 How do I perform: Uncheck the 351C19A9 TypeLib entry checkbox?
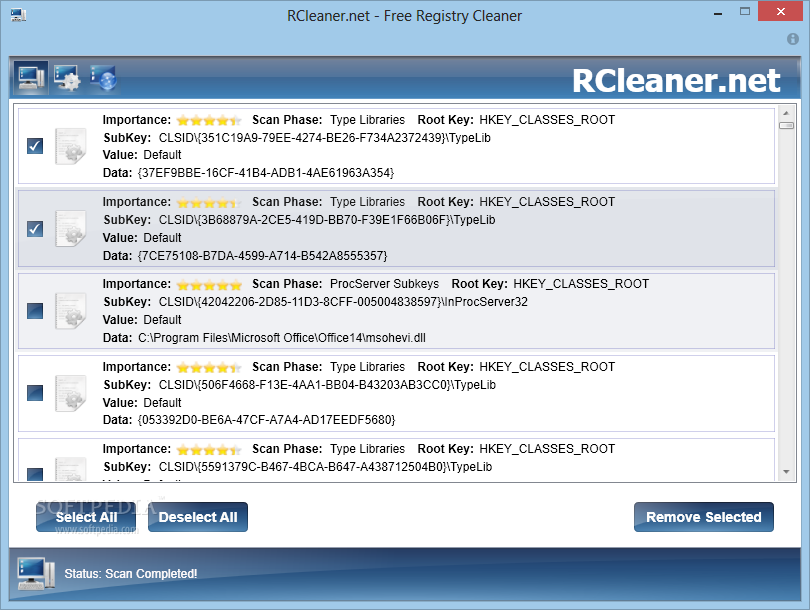[x=35, y=146]
